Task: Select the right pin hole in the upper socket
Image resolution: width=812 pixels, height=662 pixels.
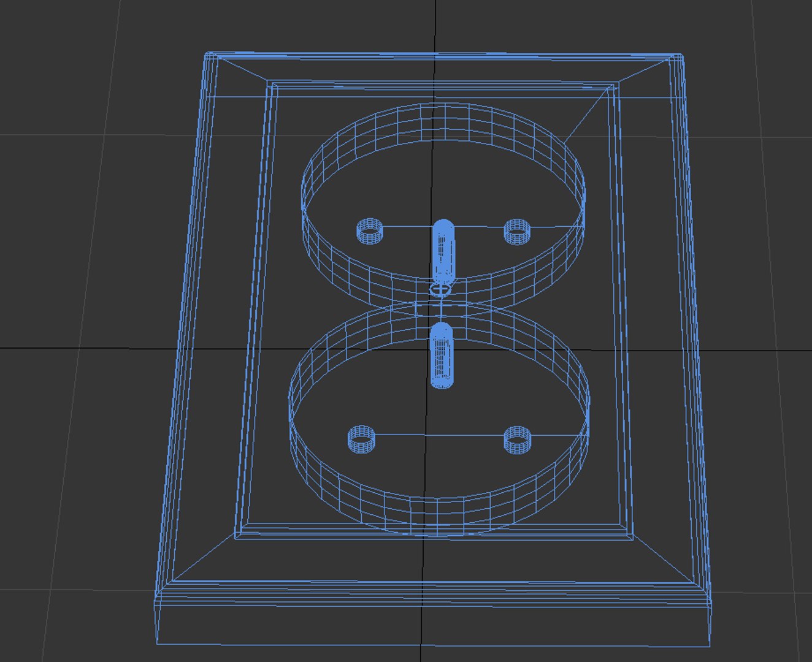Action: click(517, 231)
